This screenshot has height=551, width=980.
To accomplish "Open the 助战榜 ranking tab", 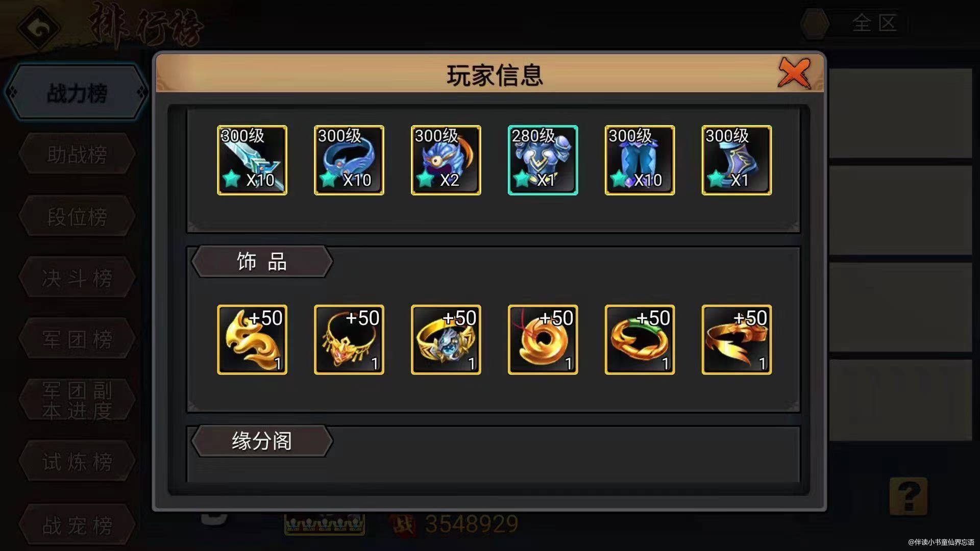I will (x=77, y=154).
